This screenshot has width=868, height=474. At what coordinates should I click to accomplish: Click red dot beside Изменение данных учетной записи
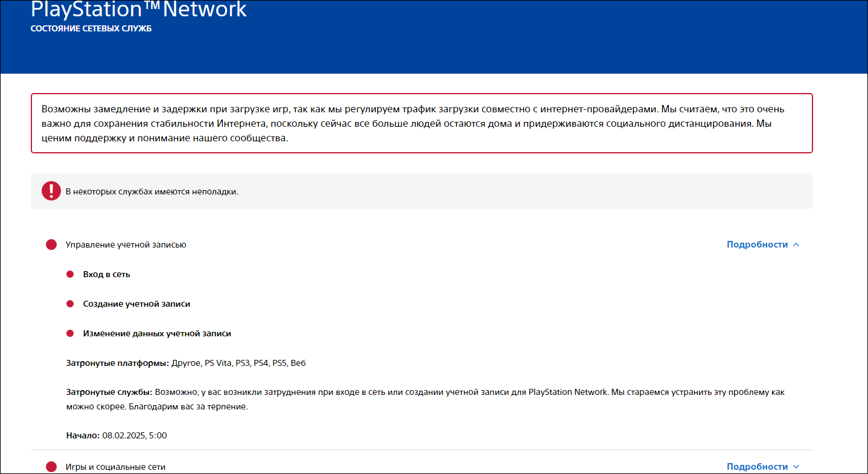[70, 333]
